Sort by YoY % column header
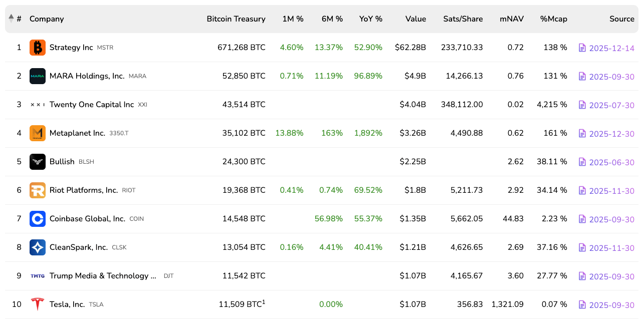 370,19
